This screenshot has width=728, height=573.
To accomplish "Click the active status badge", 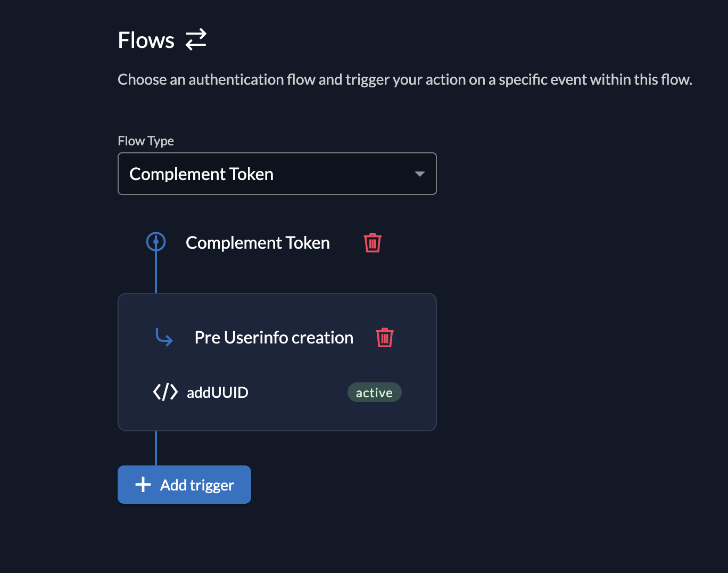I will click(x=375, y=392).
